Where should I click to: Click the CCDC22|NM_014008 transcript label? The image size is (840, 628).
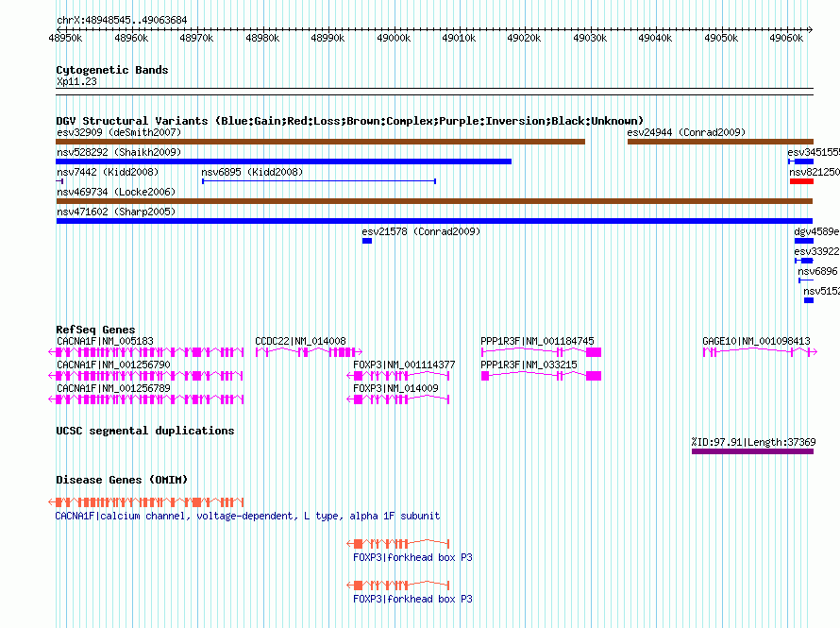click(x=300, y=341)
